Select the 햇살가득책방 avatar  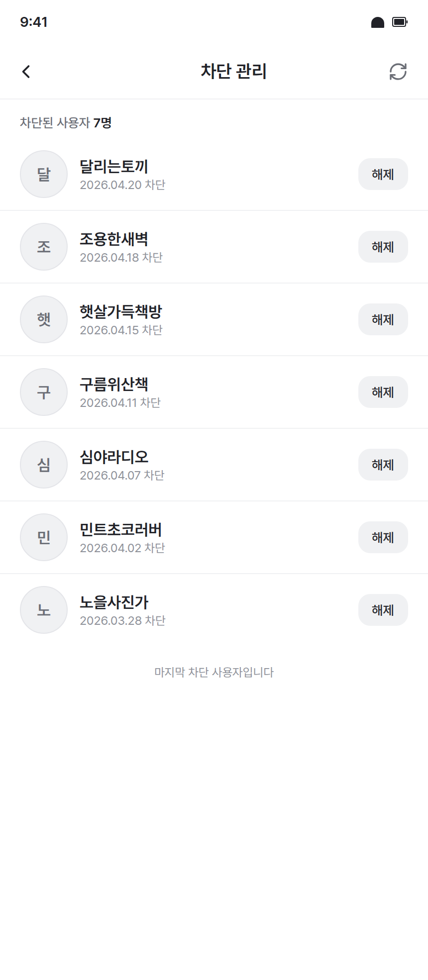[44, 319]
